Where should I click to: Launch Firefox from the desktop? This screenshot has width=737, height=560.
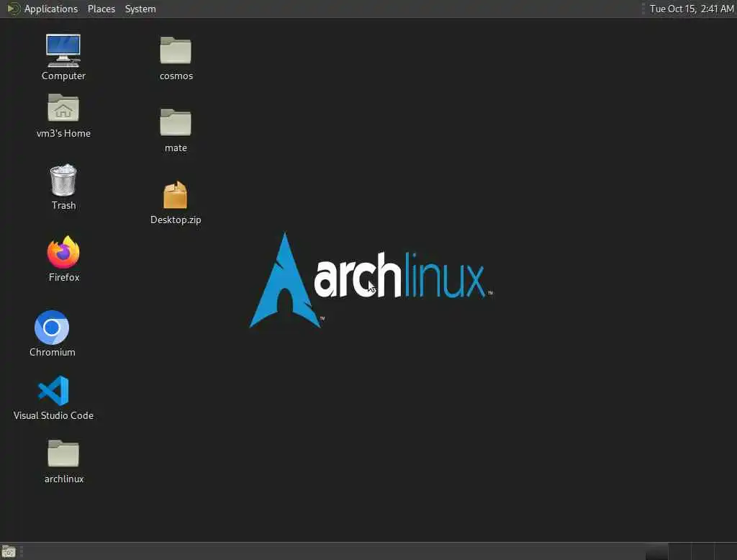pyautogui.click(x=63, y=252)
